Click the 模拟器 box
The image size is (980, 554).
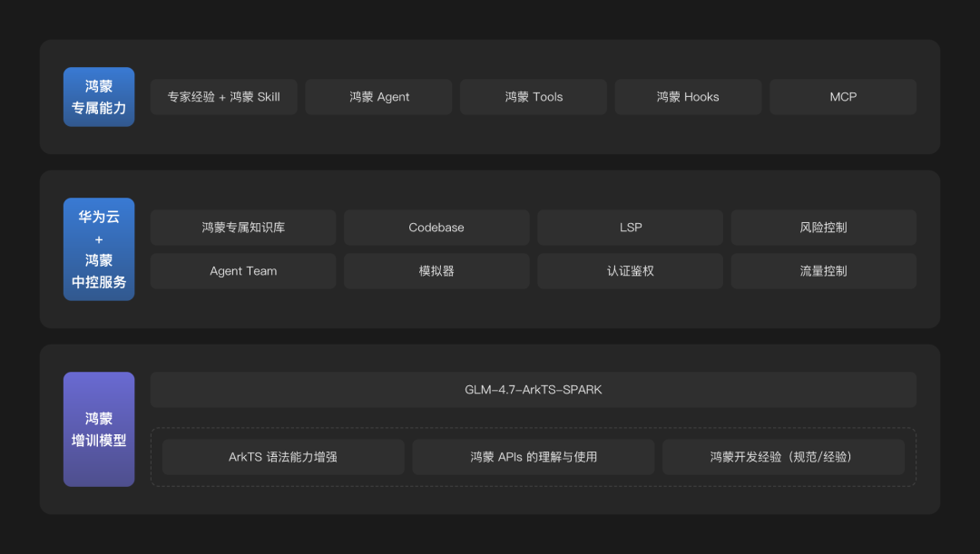coord(436,271)
